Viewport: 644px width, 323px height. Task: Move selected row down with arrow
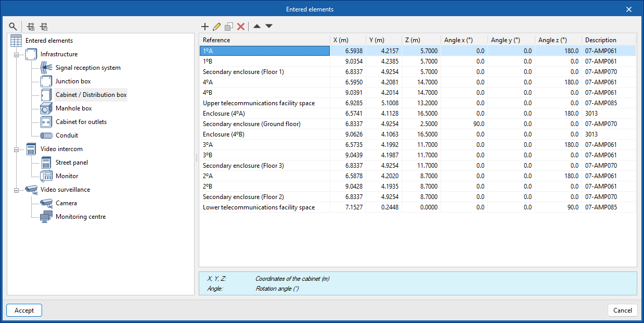[x=269, y=27]
